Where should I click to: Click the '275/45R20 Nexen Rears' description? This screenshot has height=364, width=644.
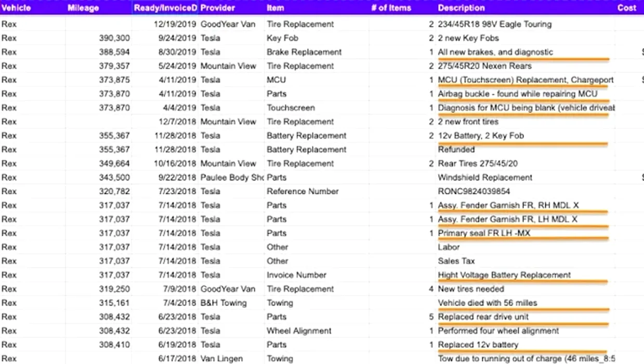484,66
